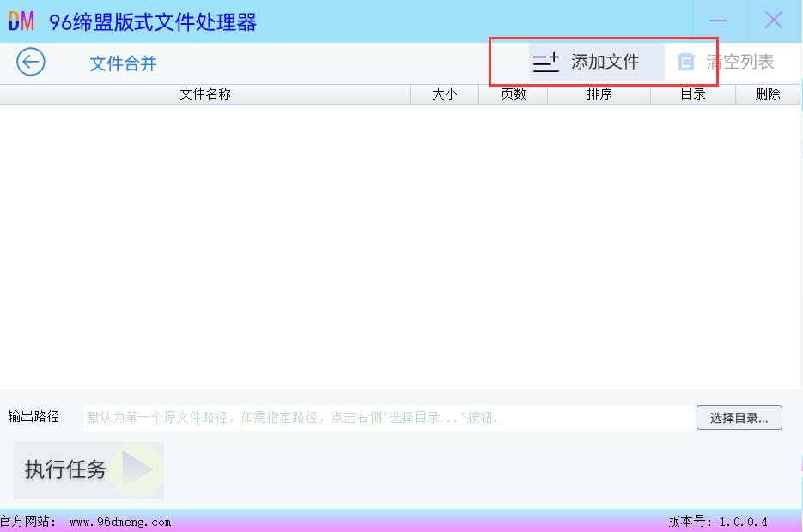Close the 96缔盟版式文件处理器 window

[774, 21]
